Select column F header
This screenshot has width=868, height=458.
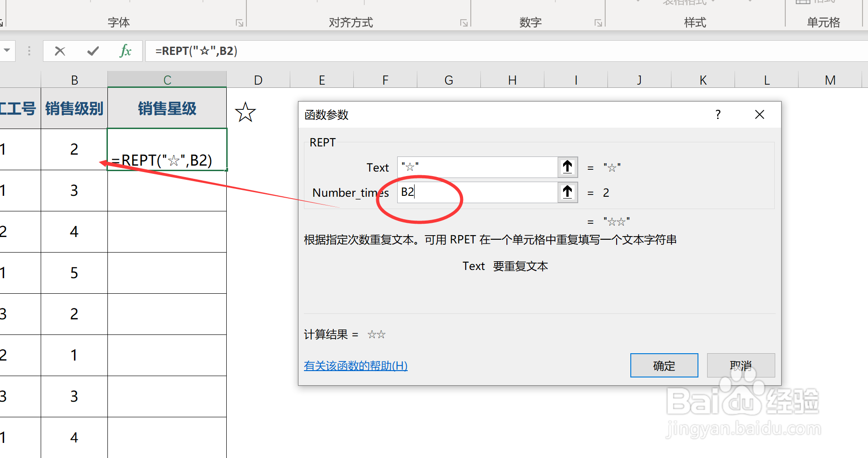coord(385,80)
